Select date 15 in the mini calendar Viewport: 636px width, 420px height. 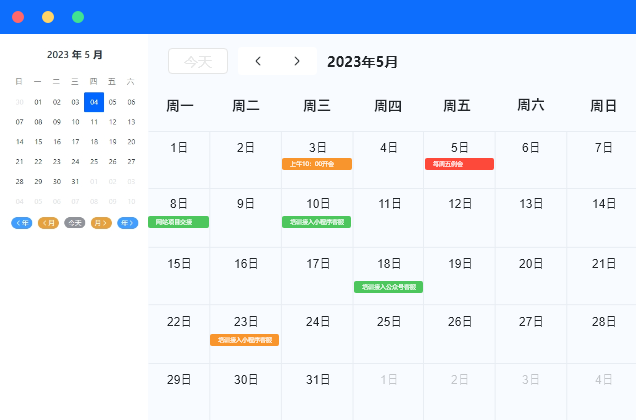tap(38, 141)
